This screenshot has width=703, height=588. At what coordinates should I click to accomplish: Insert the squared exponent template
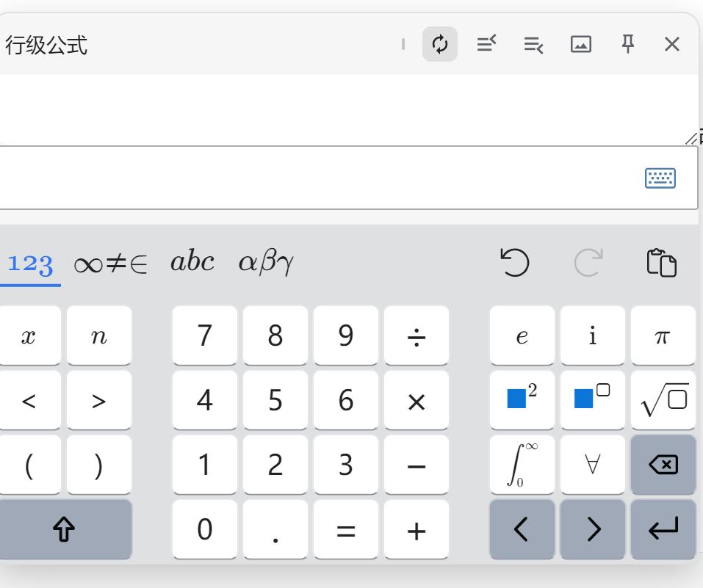pyautogui.click(x=522, y=400)
